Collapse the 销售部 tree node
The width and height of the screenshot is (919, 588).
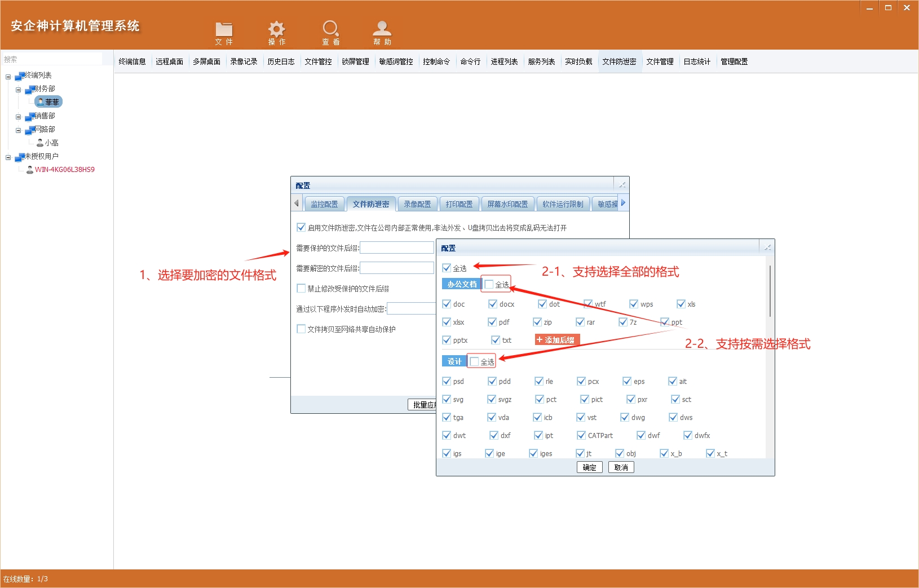[18, 117]
